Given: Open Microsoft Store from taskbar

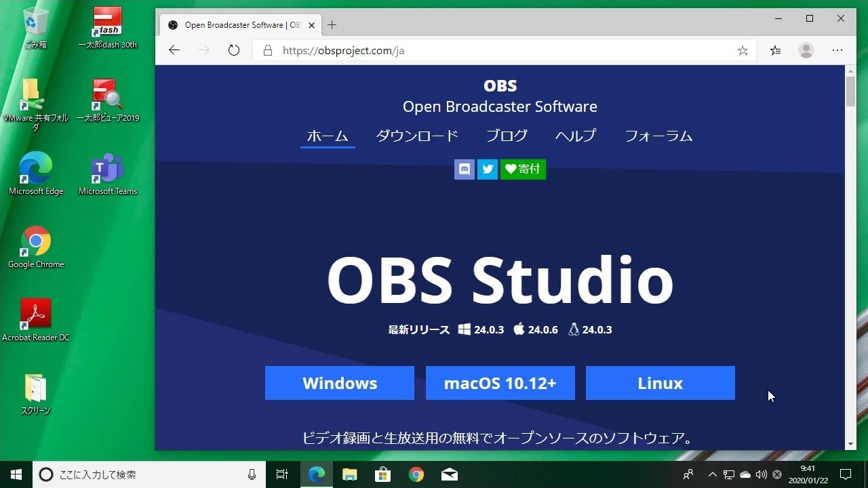Looking at the screenshot, I should click(x=382, y=474).
